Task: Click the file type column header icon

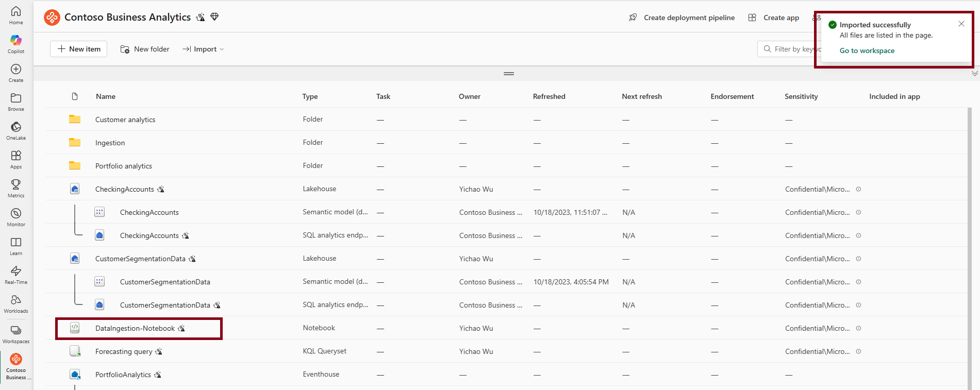Action: click(x=75, y=96)
